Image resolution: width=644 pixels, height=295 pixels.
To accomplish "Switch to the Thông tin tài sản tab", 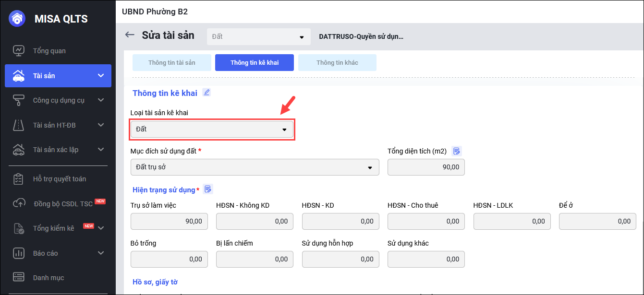I will coord(171,63).
